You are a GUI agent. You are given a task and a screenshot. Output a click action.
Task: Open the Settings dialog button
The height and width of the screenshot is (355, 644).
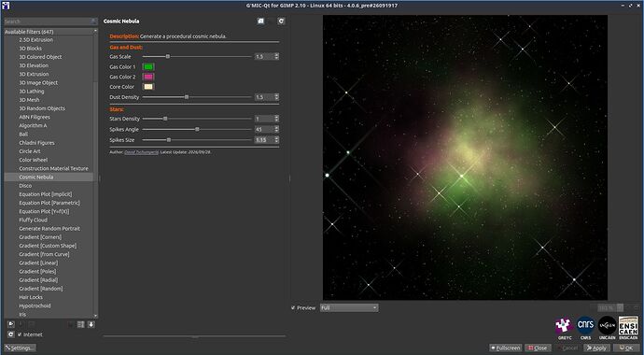(21, 348)
